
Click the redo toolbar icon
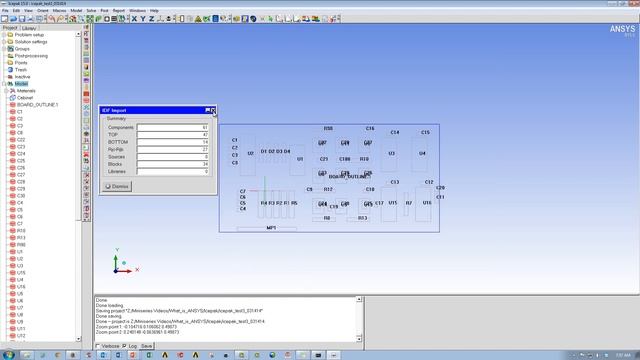point(60,19)
